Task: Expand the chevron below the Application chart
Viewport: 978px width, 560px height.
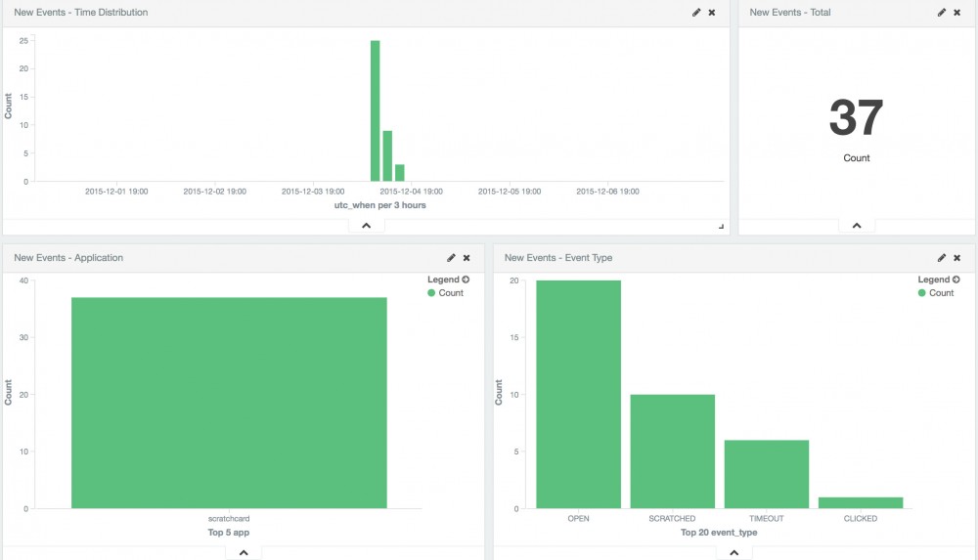Action: coord(244,552)
